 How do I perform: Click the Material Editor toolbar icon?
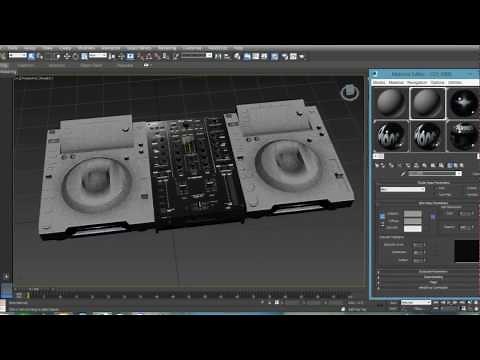(x=275, y=56)
